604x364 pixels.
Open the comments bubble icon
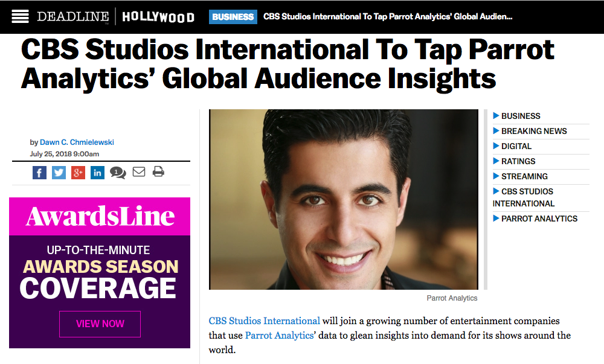tap(118, 173)
